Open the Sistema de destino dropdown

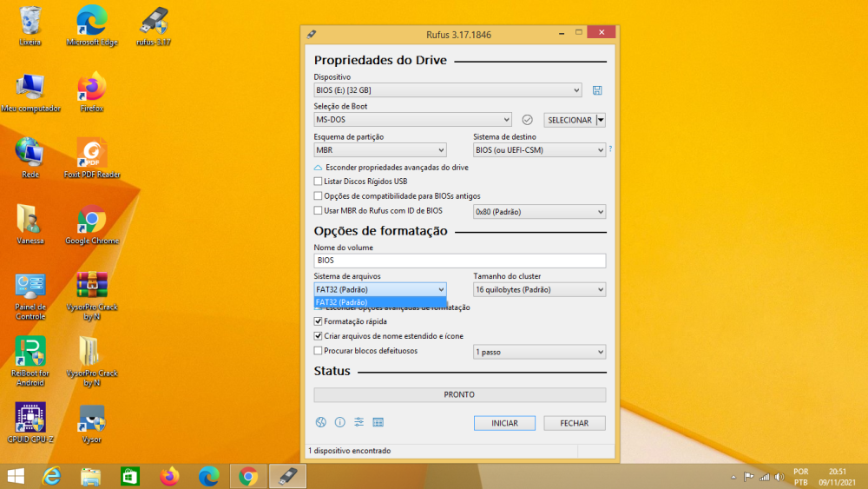(539, 150)
